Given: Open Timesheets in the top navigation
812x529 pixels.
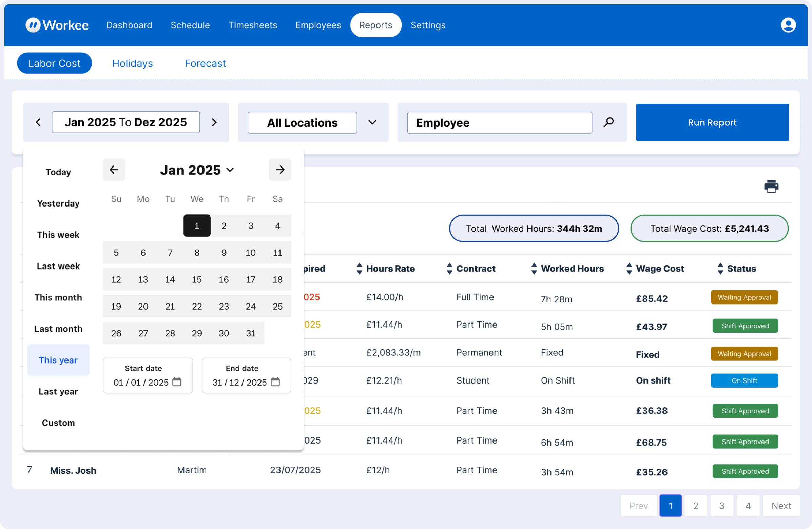Looking at the screenshot, I should 252,25.
